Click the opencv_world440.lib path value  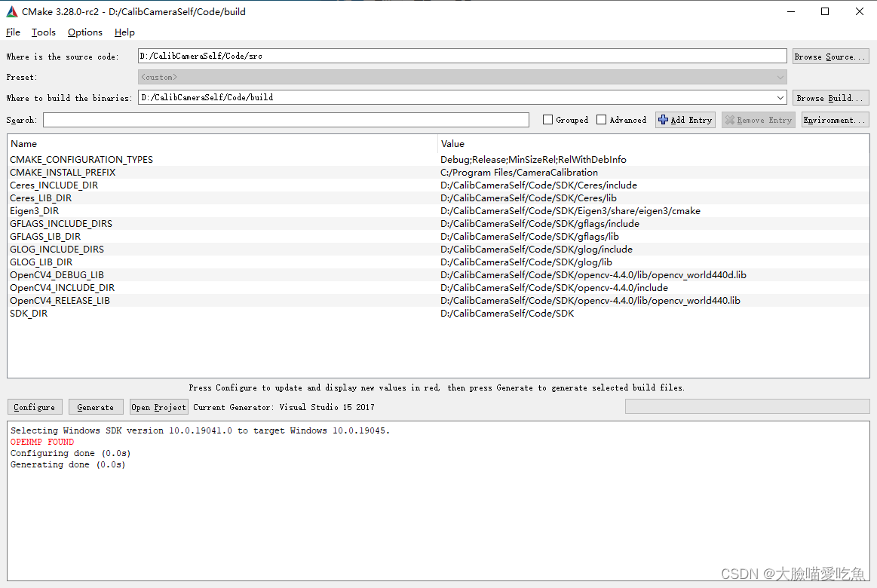[x=590, y=301]
